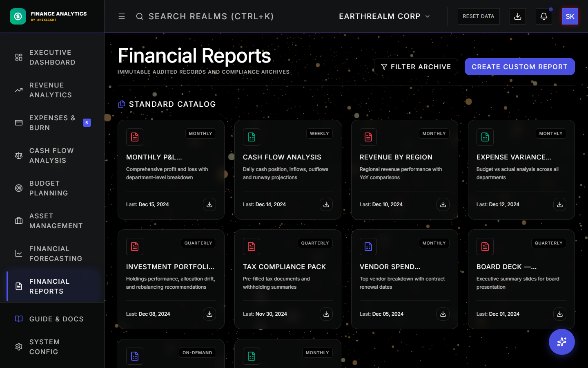
Task: Click the Financial Forecasting chart icon
Action: click(19, 254)
